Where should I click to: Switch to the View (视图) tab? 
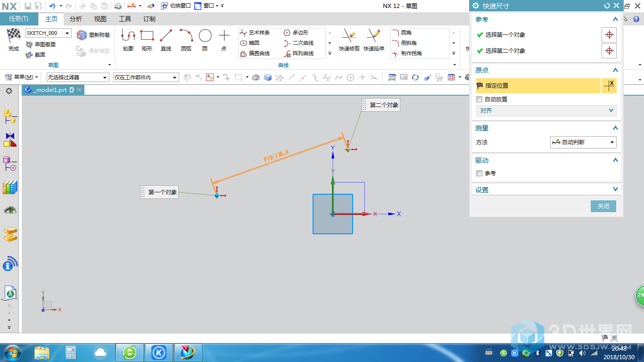[100, 19]
